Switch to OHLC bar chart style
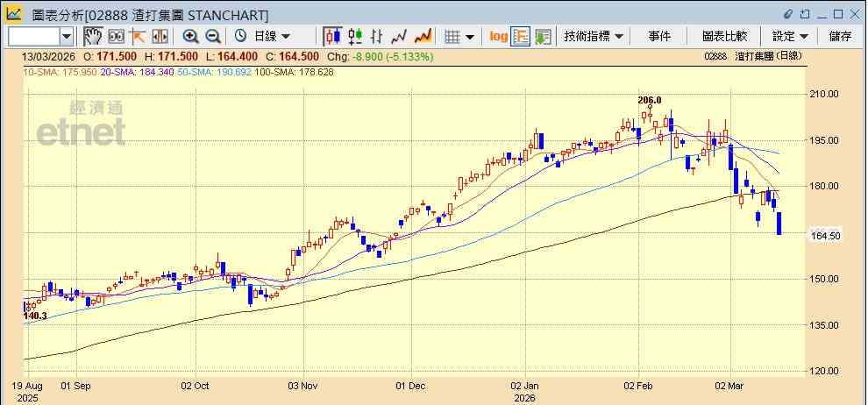Viewport: 868px width, 405px height. pos(376,37)
